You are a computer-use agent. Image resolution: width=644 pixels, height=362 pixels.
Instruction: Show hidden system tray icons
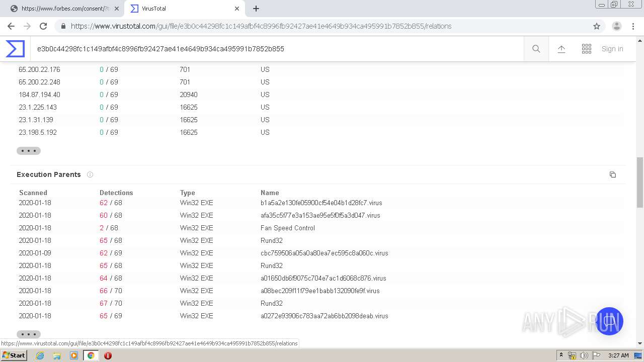coord(561,355)
